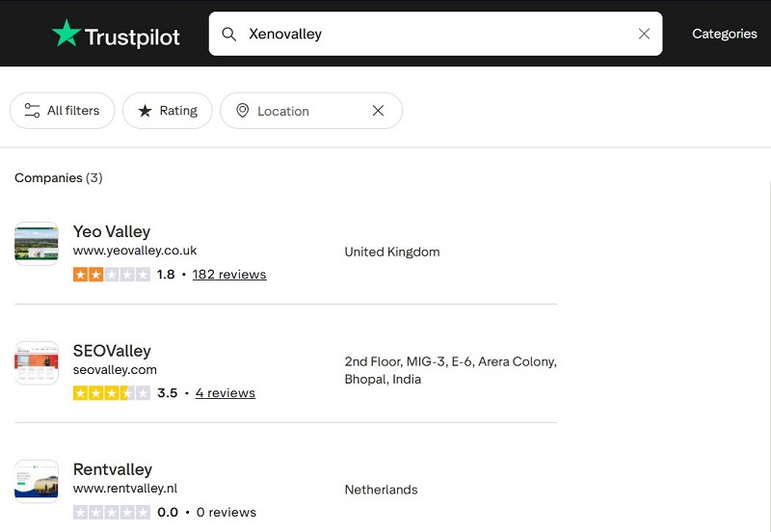Click United Kingdom location text
Screen dimensions: 771x532
coord(392,252)
